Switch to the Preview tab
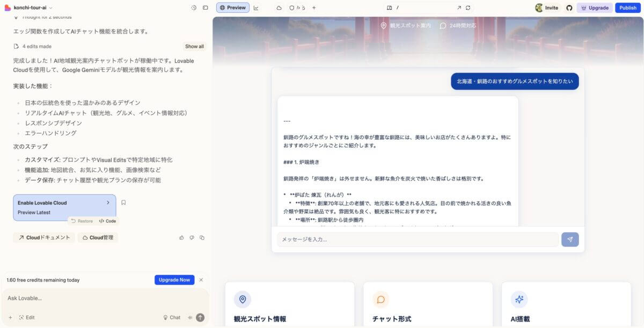 pos(233,8)
